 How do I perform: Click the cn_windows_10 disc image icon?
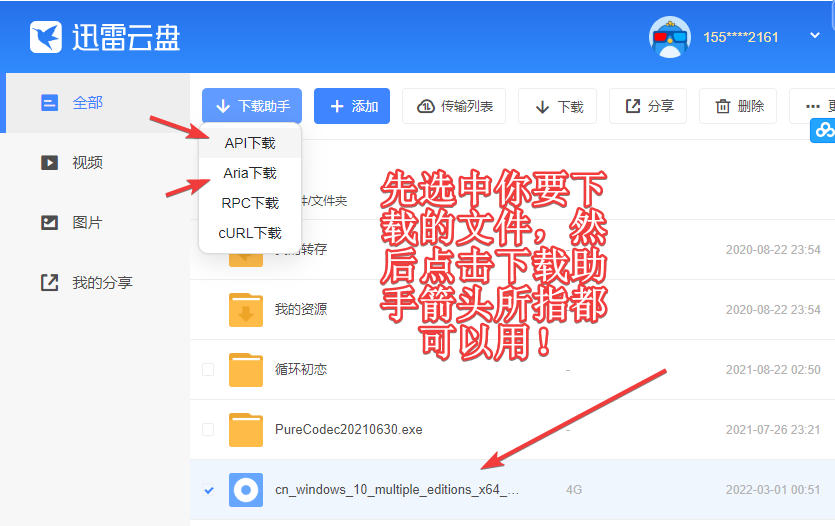pyautogui.click(x=245, y=490)
